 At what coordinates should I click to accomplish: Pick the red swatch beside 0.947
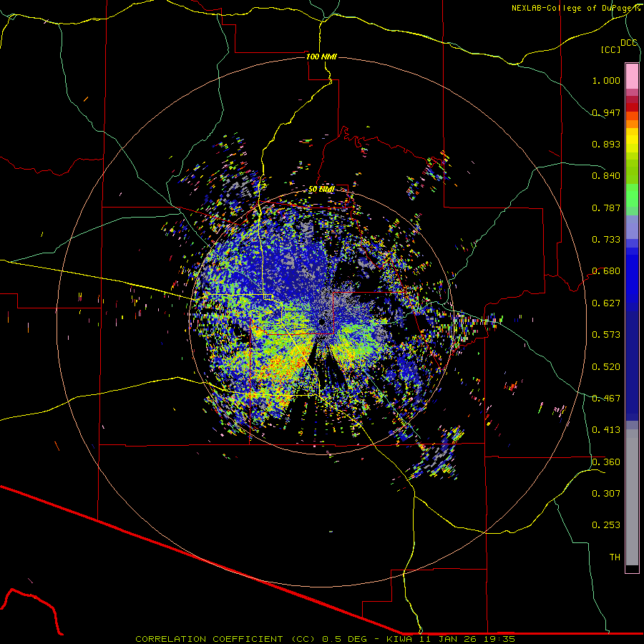[632, 107]
